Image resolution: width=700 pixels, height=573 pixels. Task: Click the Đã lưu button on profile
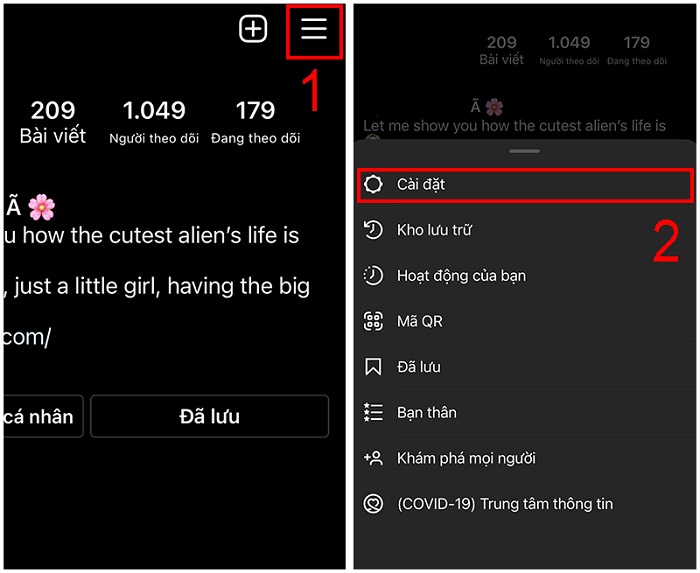pyautogui.click(x=209, y=416)
